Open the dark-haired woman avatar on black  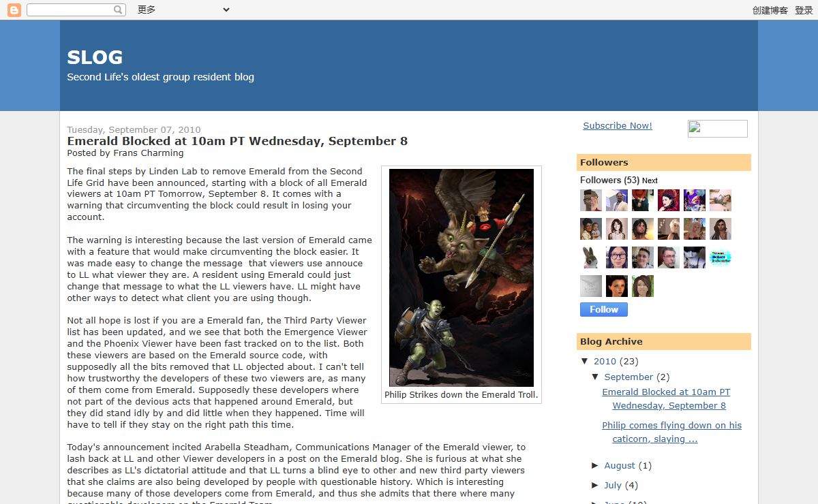(617, 286)
